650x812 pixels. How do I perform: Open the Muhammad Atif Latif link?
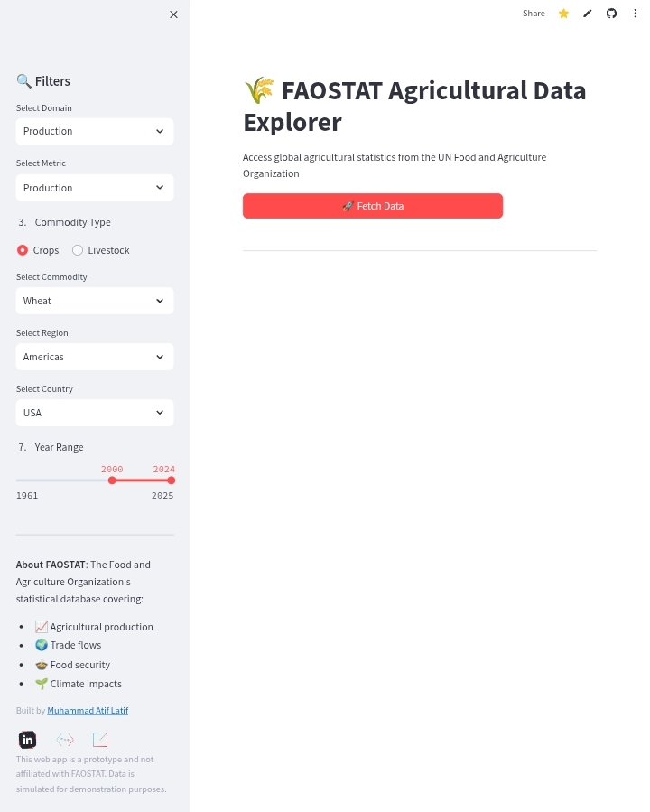click(x=88, y=711)
